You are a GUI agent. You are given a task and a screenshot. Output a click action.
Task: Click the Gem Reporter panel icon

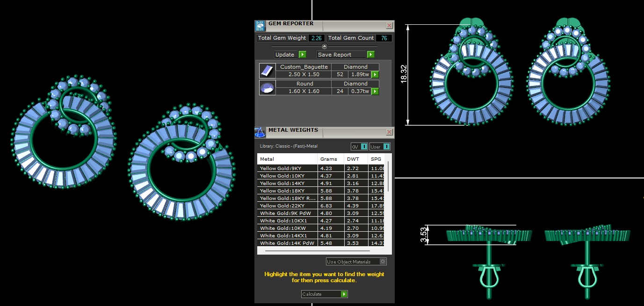[260, 26]
